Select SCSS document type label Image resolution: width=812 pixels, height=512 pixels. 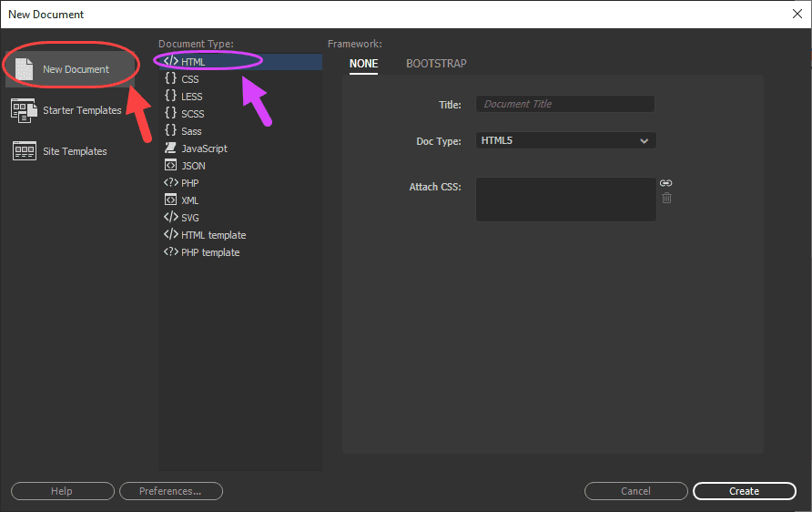[193, 114]
